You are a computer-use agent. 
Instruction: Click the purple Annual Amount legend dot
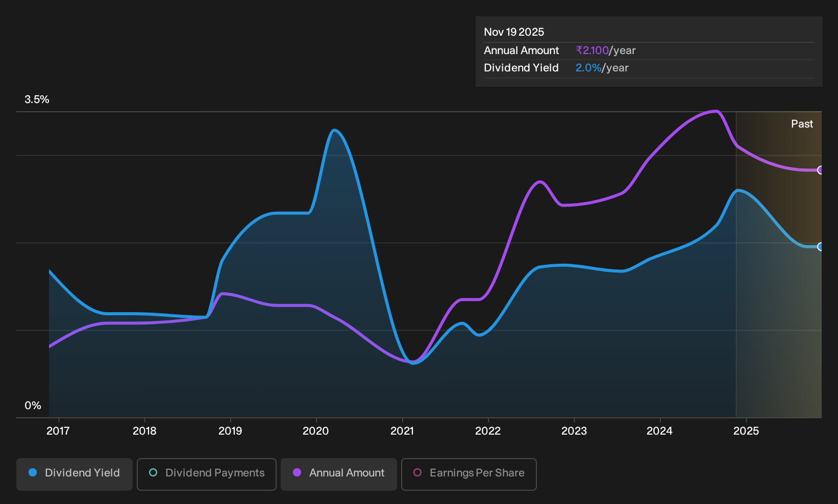coord(297,472)
